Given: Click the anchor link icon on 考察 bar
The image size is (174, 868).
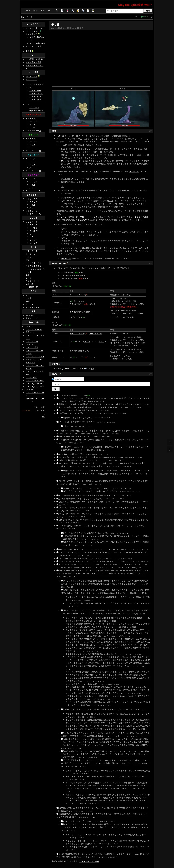Looking at the screenshot, I should [x=150, y=131].
